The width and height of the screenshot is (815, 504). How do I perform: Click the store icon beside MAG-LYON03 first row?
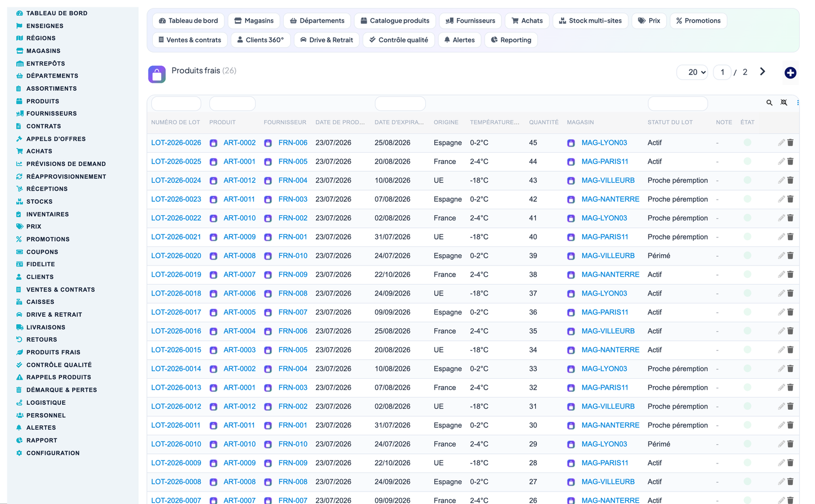pos(571,143)
